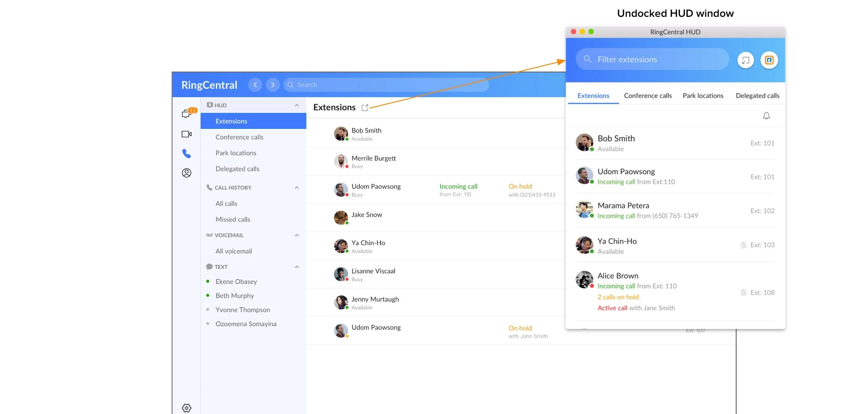Screen dimensions: 868x414
Task: Switch to Park locations tab in HUD
Action: [703, 96]
